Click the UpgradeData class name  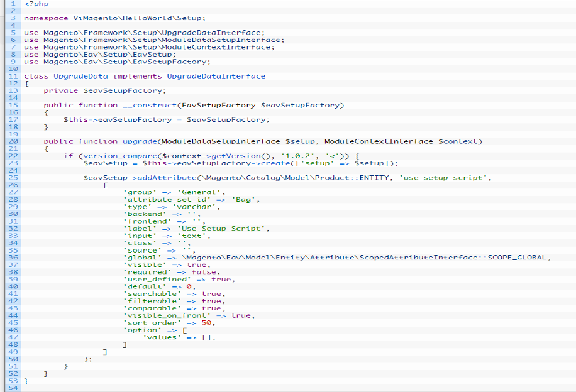pos(81,77)
